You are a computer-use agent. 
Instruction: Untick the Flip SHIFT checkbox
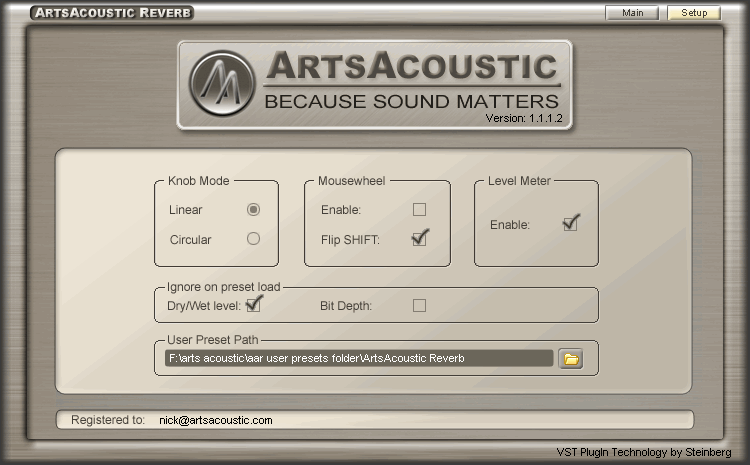(x=419, y=239)
